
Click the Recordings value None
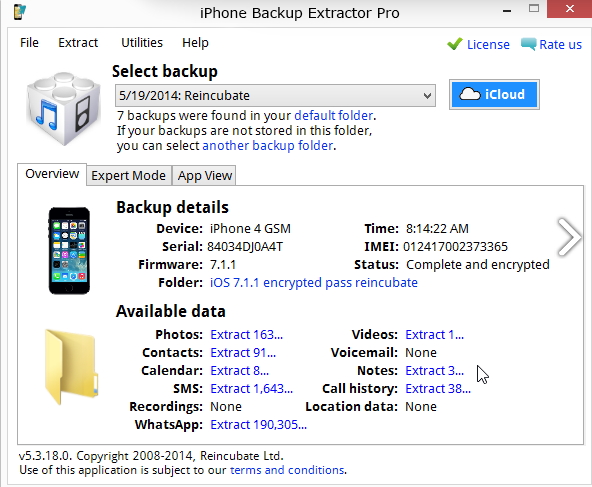pos(226,407)
